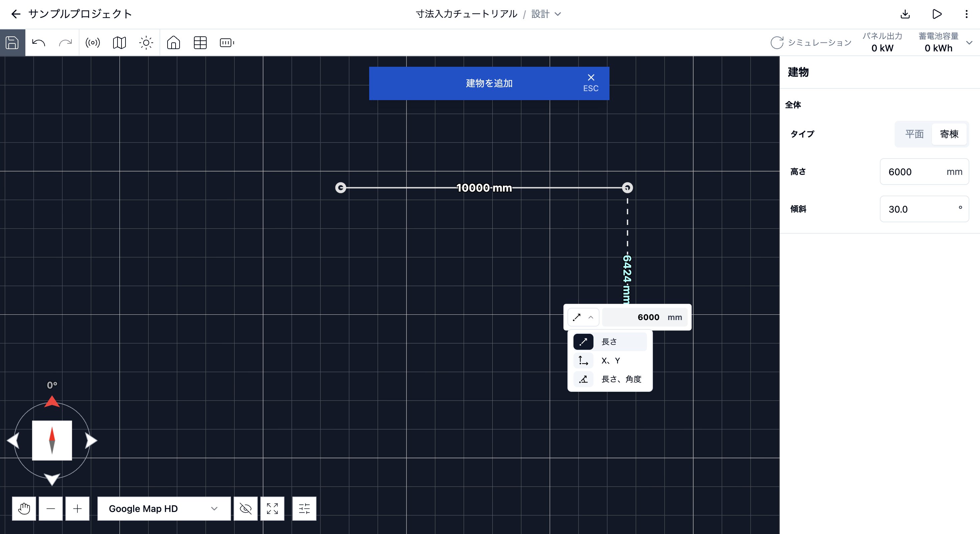Image resolution: width=980 pixels, height=534 pixels.
Task: Click the left endpoint of the 10000 mm line
Action: (x=340, y=188)
